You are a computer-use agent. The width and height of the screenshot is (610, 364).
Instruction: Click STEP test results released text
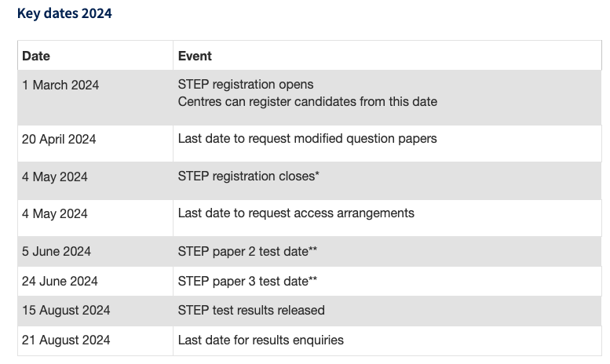tap(251, 311)
